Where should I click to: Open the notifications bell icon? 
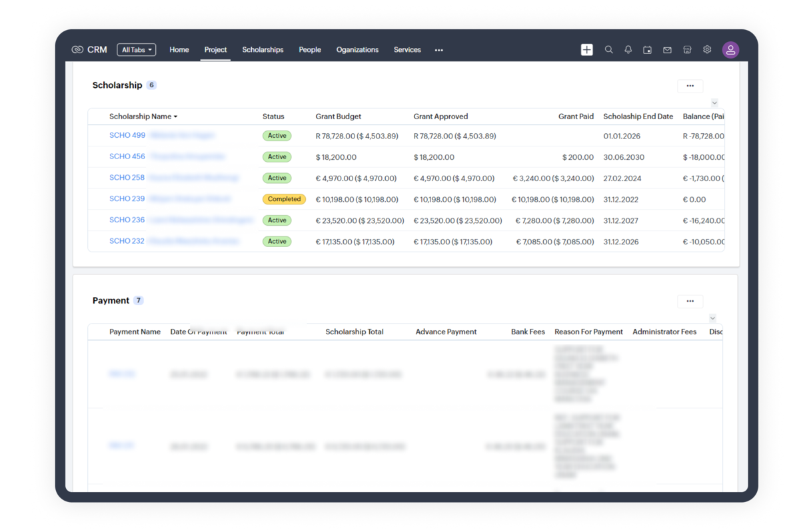(x=628, y=50)
